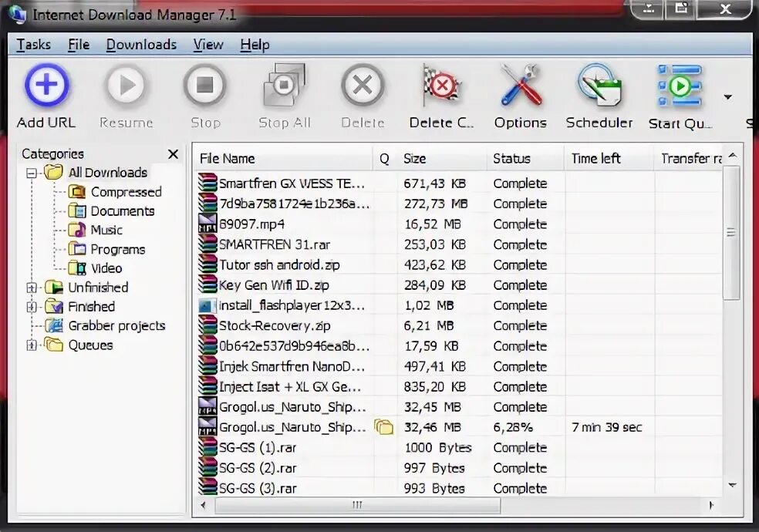Close the Categories panel

[173, 154]
